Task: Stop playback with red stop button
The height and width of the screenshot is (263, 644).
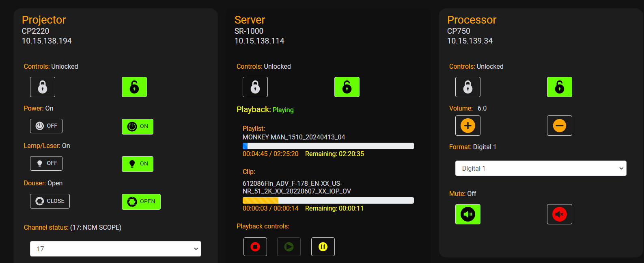Action: coord(255,247)
